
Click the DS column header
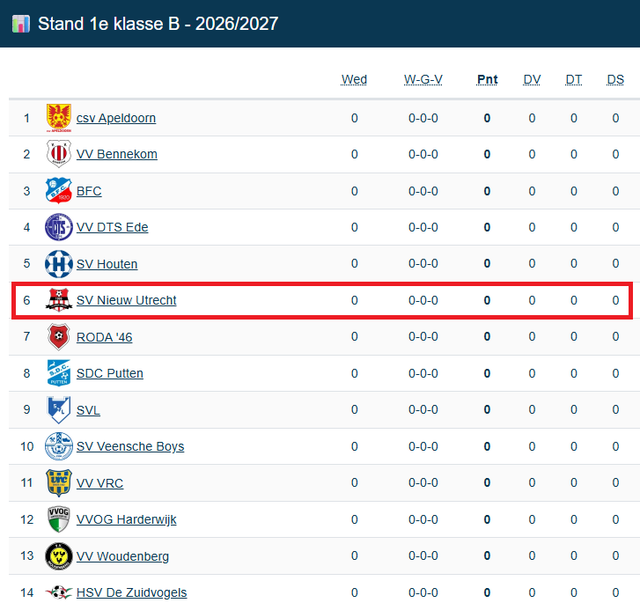616,79
